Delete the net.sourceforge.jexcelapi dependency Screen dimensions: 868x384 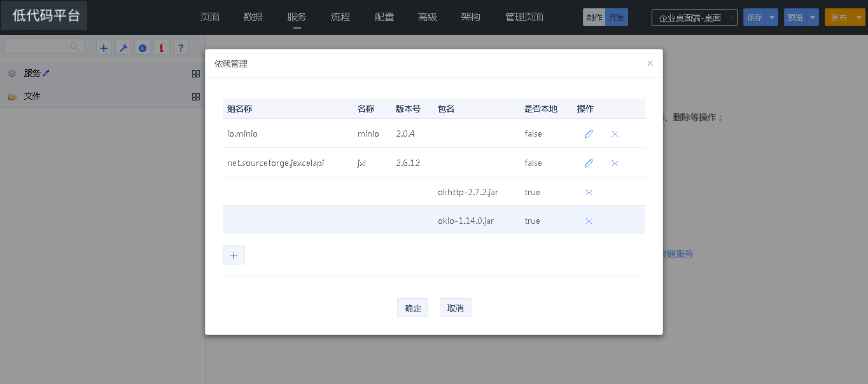point(615,163)
